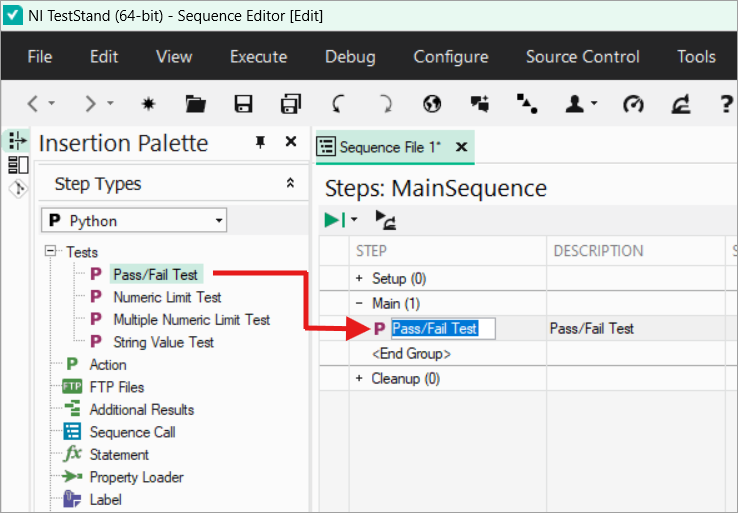Expand the Cleanup (0) step group
Viewport: 738px width, 513px height.
(359, 378)
